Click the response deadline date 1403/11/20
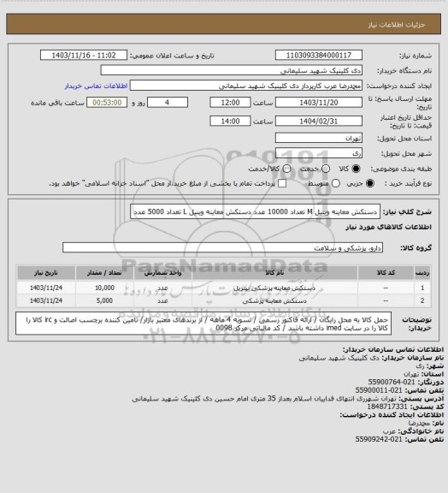This screenshot has height=493, width=448. point(319,103)
